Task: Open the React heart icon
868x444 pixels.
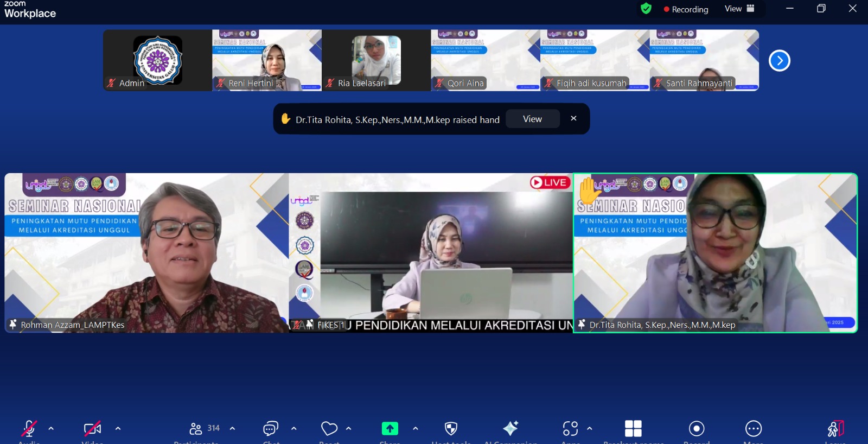Action: [329, 429]
